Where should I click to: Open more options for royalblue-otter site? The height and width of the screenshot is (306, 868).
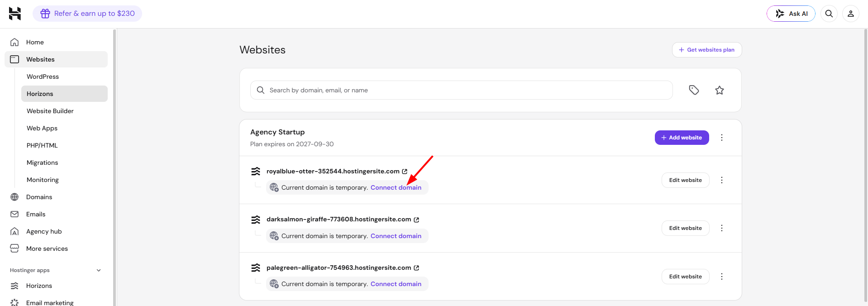(722, 180)
